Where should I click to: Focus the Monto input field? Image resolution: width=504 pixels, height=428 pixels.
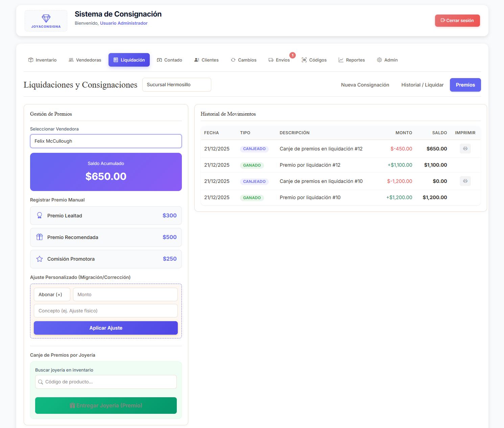(x=125, y=294)
